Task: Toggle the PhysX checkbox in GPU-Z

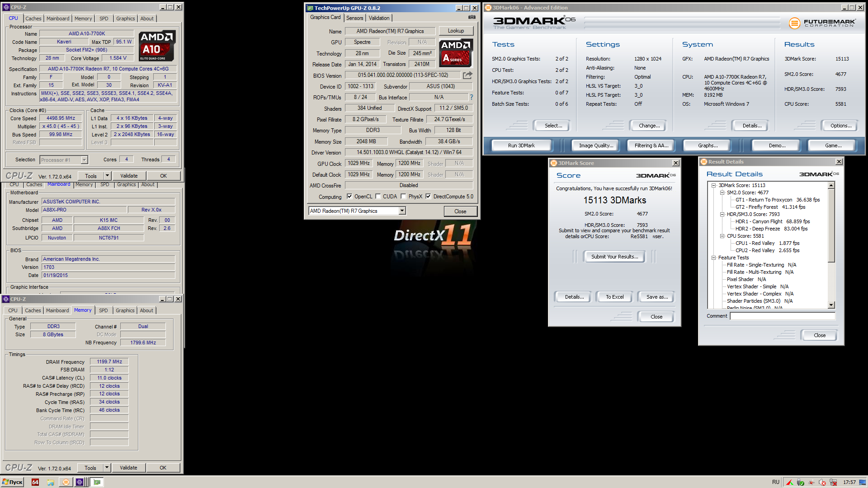Action: (403, 197)
